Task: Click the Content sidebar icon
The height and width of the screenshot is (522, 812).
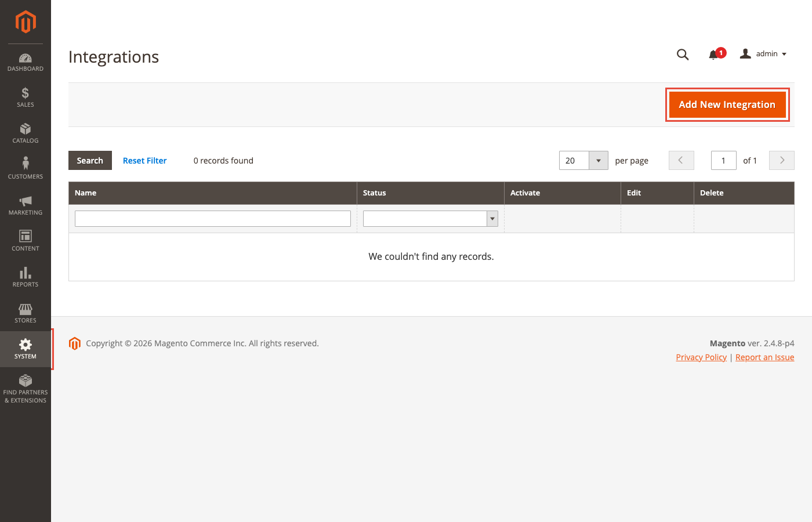Action: (25, 241)
